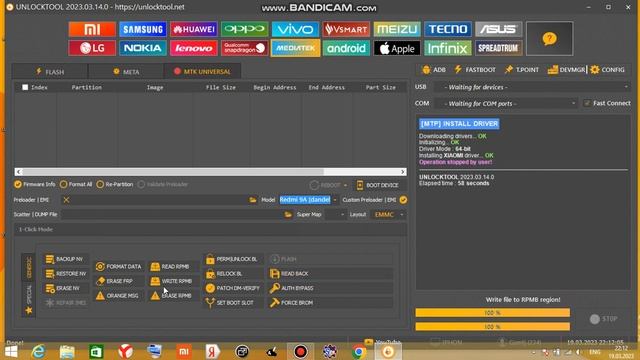Viewport: 640px width, 360px height.
Task: Choose the Huawei brand tile
Action: click(x=193, y=29)
